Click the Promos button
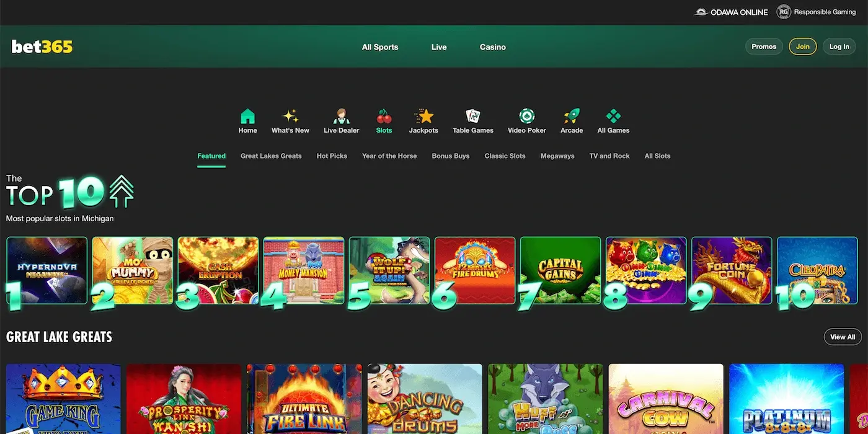 pos(764,46)
